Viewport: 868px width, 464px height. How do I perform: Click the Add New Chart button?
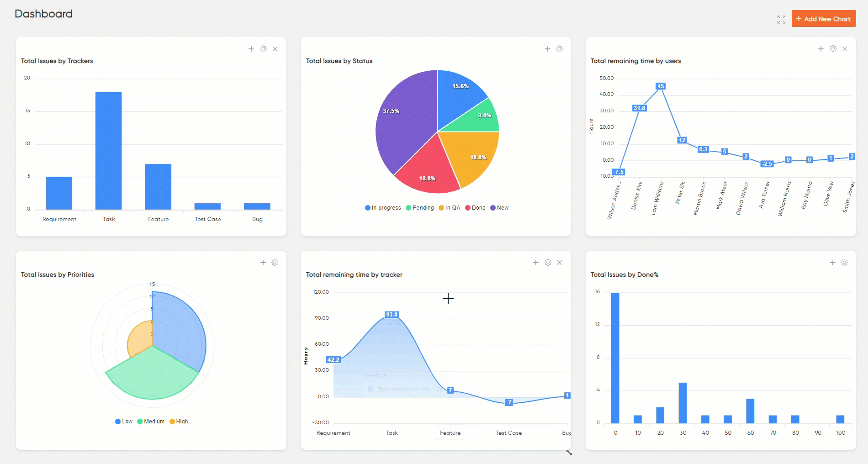coord(823,19)
